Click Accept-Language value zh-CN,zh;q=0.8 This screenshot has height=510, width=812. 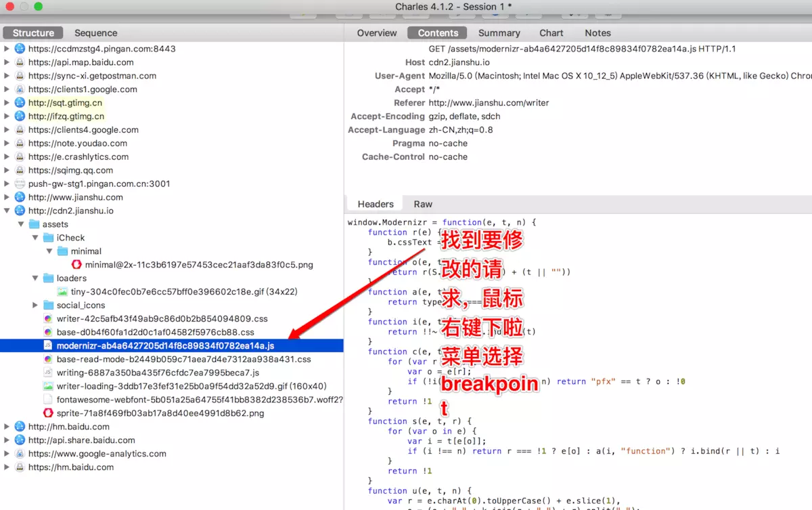461,130
